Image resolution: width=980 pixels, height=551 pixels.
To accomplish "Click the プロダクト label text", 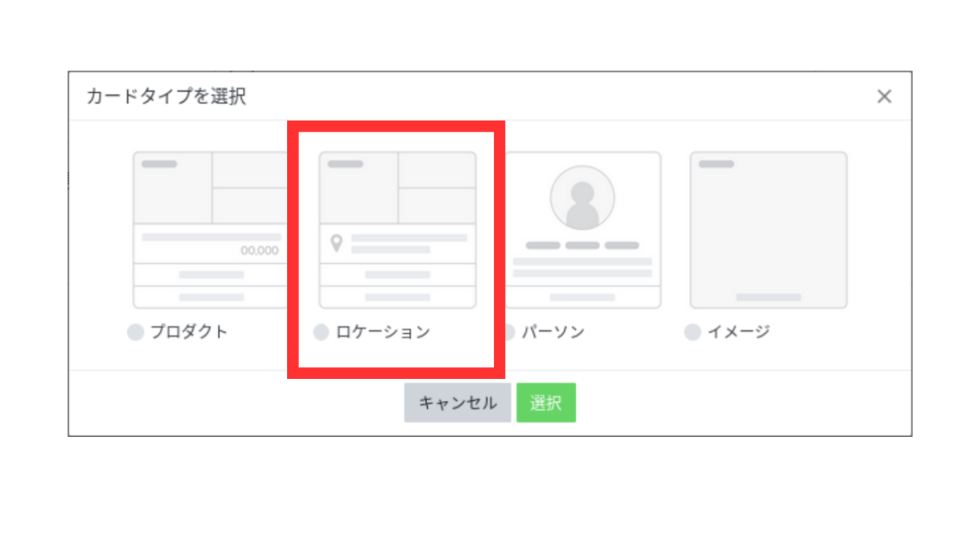I will (x=189, y=332).
